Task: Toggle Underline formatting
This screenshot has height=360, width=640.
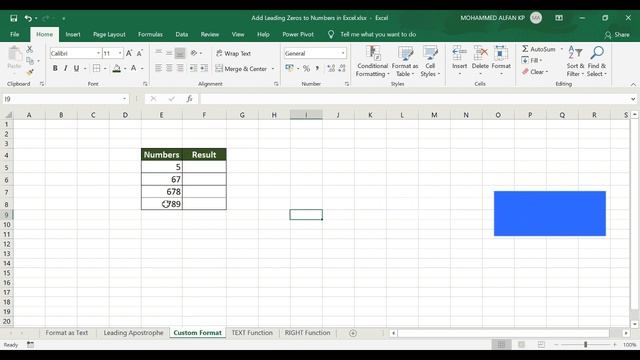Action: [x=76, y=68]
